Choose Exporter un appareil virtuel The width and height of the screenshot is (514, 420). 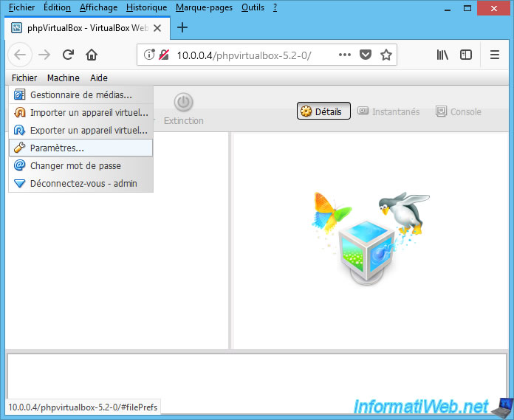coord(81,131)
